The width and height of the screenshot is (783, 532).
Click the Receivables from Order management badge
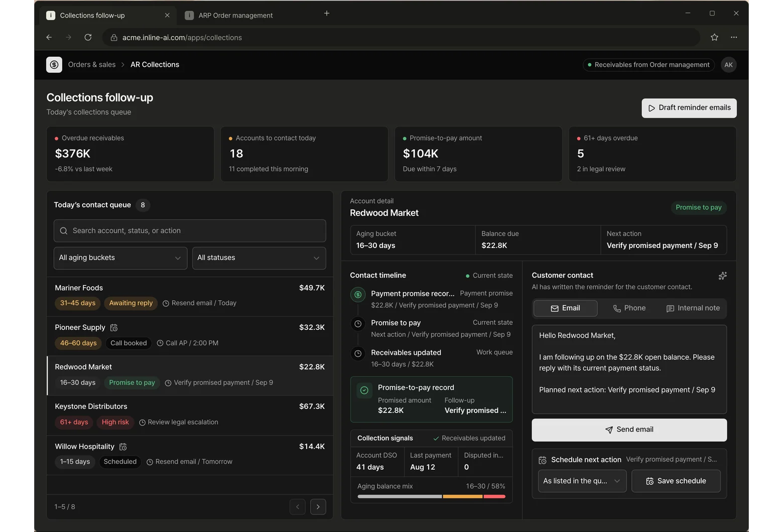click(x=648, y=65)
